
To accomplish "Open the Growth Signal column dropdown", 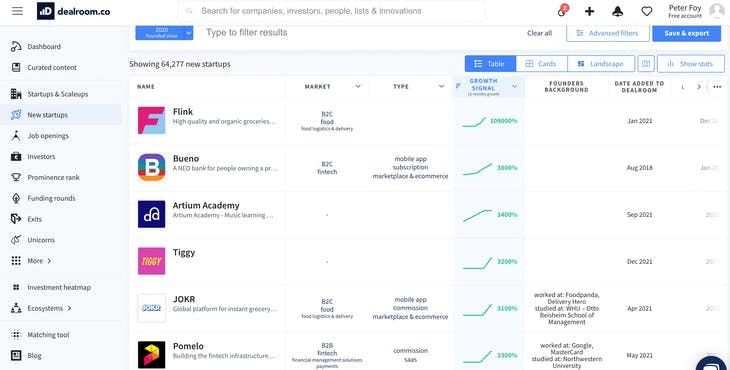I will (x=514, y=86).
